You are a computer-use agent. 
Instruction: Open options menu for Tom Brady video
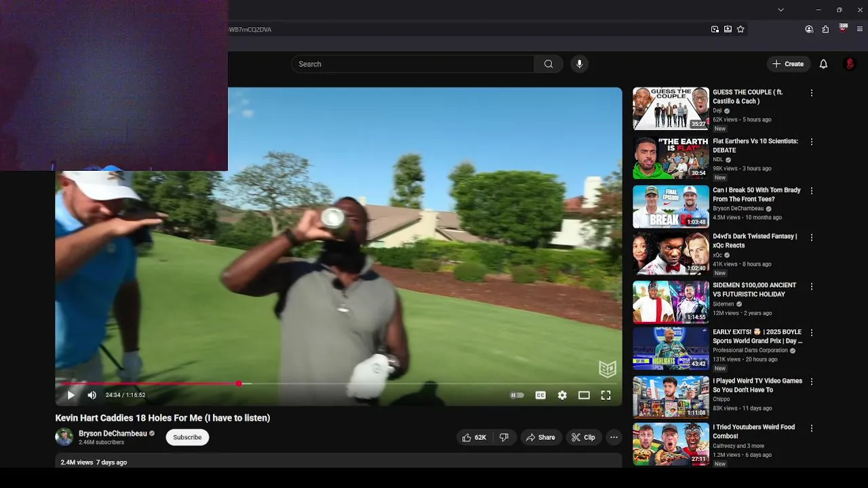811,190
